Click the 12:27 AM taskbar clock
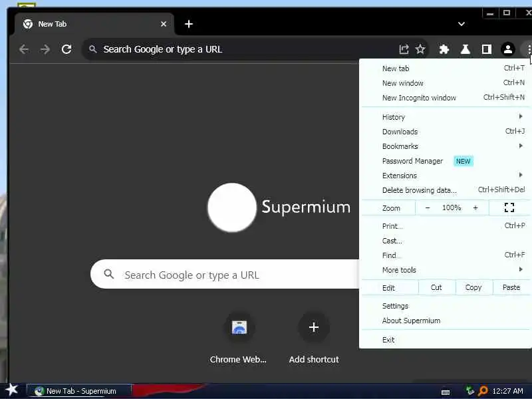 [x=507, y=391]
